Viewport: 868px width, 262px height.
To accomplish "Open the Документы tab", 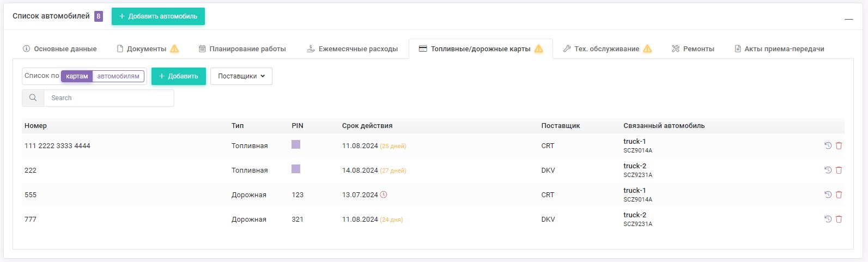I will [x=148, y=48].
